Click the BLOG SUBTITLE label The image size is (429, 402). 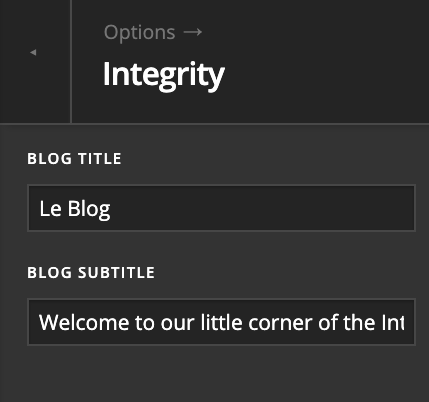coord(91,273)
